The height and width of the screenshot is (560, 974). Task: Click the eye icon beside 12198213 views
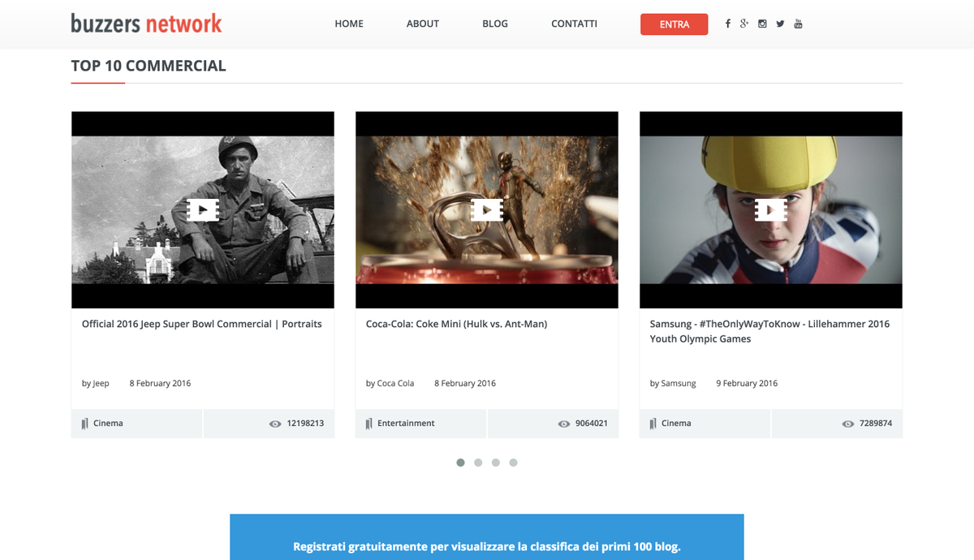275,424
